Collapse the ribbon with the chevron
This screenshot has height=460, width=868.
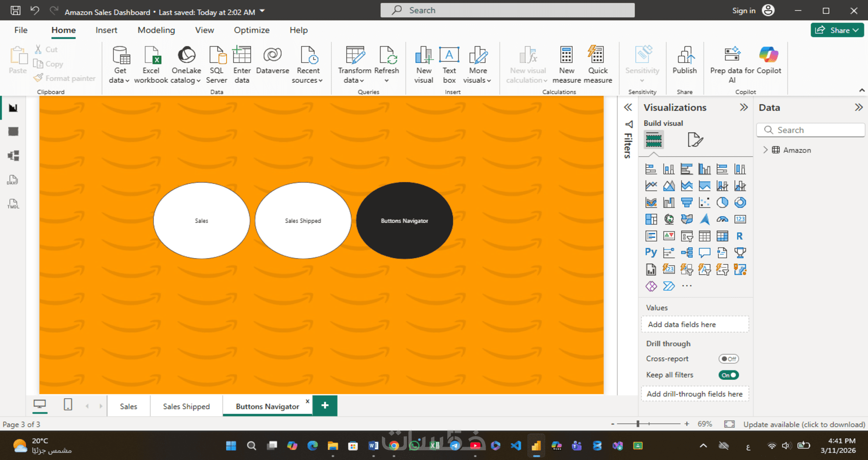click(862, 90)
